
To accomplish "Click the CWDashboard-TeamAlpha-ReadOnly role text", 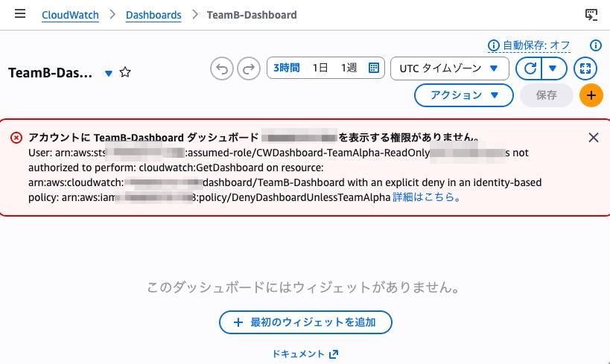I will [343, 153].
